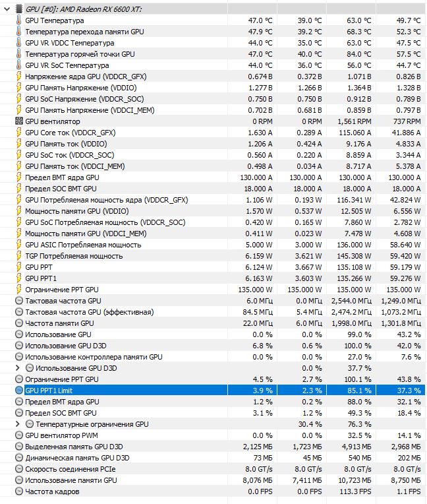The height and width of the screenshot is (504, 427).
Task: Select GPU Потребляемая мощность ядра (VDDCR_GFX) label
Action: pyautogui.click(x=107, y=200)
